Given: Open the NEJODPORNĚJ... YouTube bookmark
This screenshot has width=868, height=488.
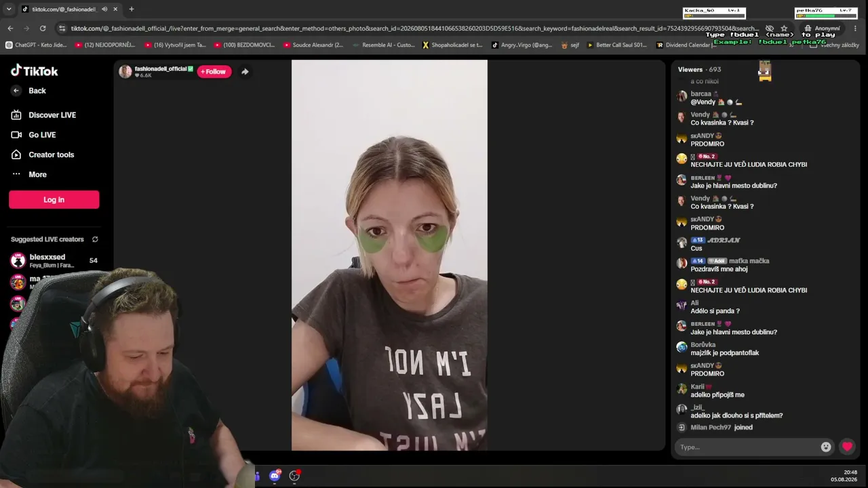Looking at the screenshot, I should (x=105, y=45).
